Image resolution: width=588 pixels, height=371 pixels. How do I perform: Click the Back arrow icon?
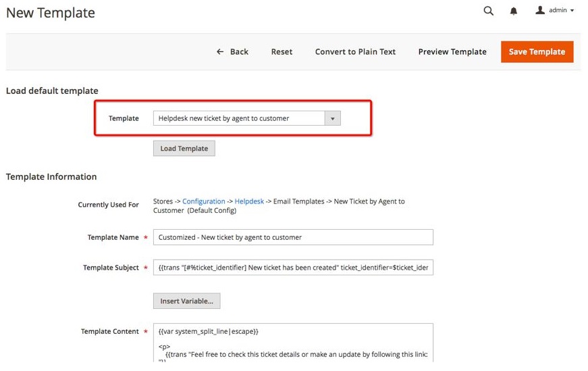tap(220, 52)
